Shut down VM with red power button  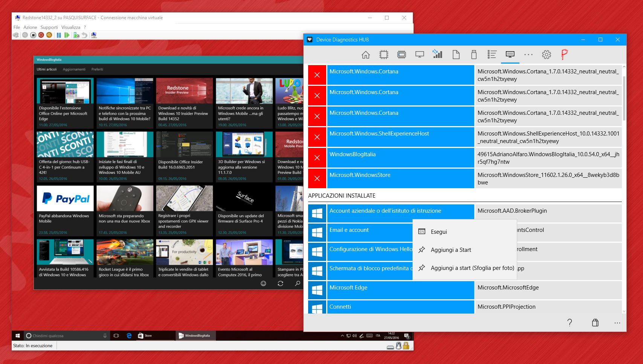pyautogui.click(x=41, y=35)
